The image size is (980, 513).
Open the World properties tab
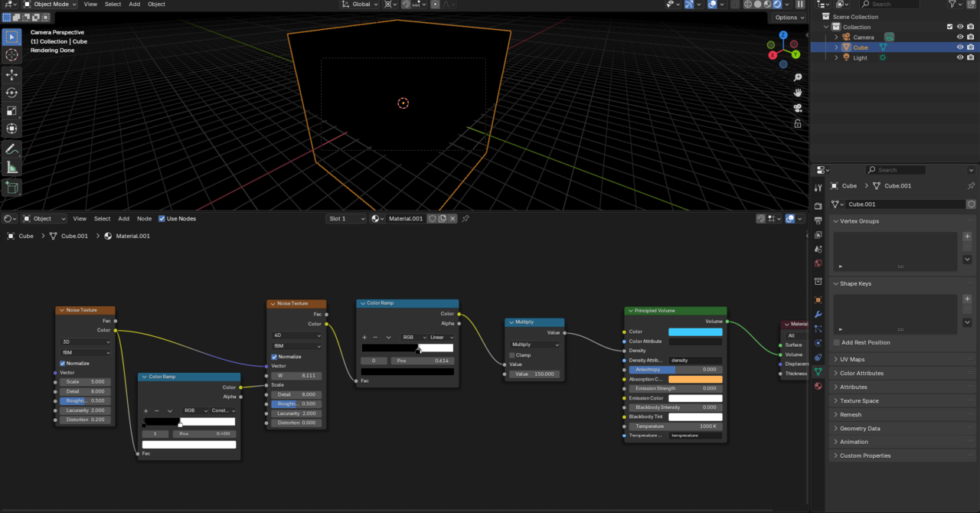click(x=818, y=263)
